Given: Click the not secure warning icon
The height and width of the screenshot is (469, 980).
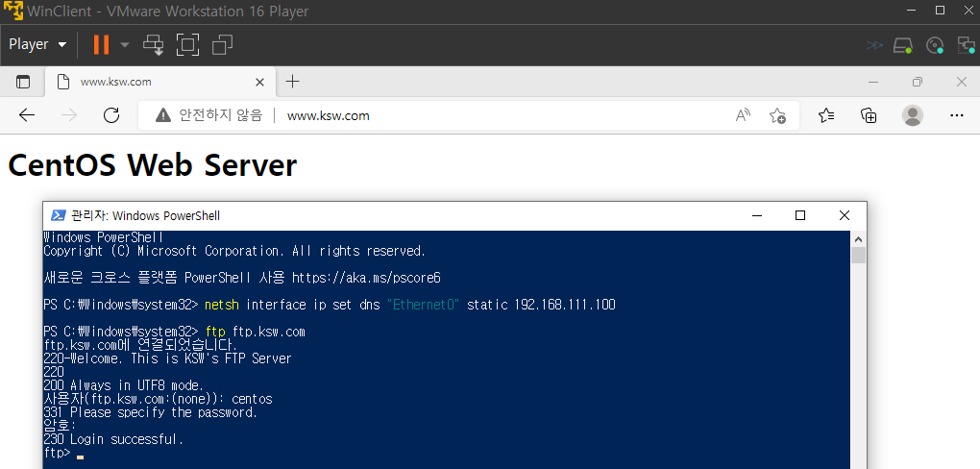Looking at the screenshot, I should pos(163,115).
